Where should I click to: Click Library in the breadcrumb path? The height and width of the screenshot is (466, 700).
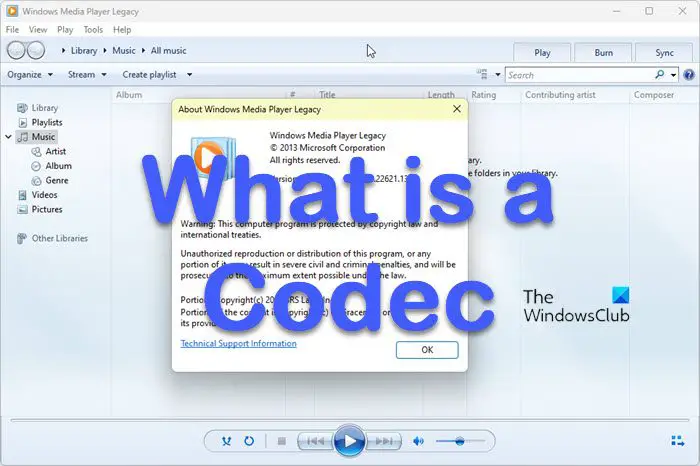click(84, 50)
